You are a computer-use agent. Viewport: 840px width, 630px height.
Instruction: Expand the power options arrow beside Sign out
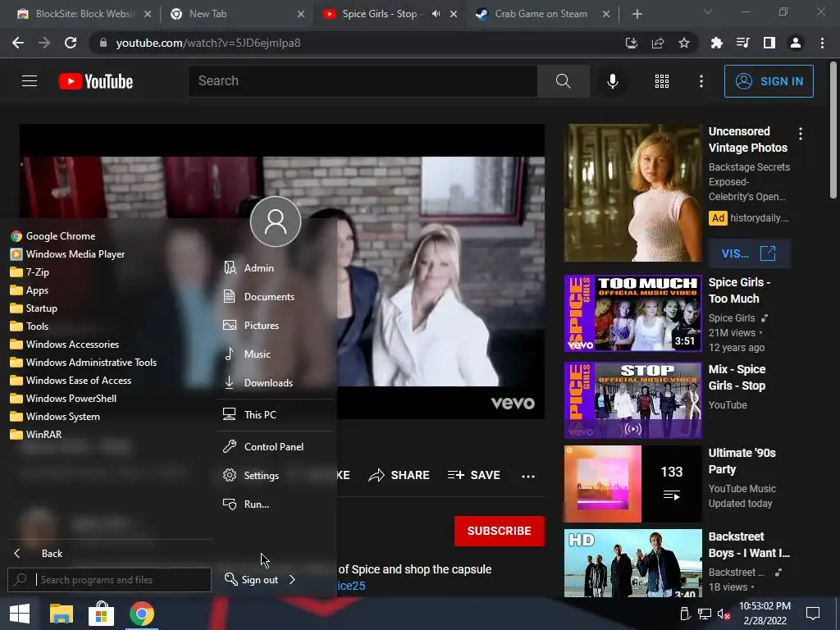click(x=292, y=580)
